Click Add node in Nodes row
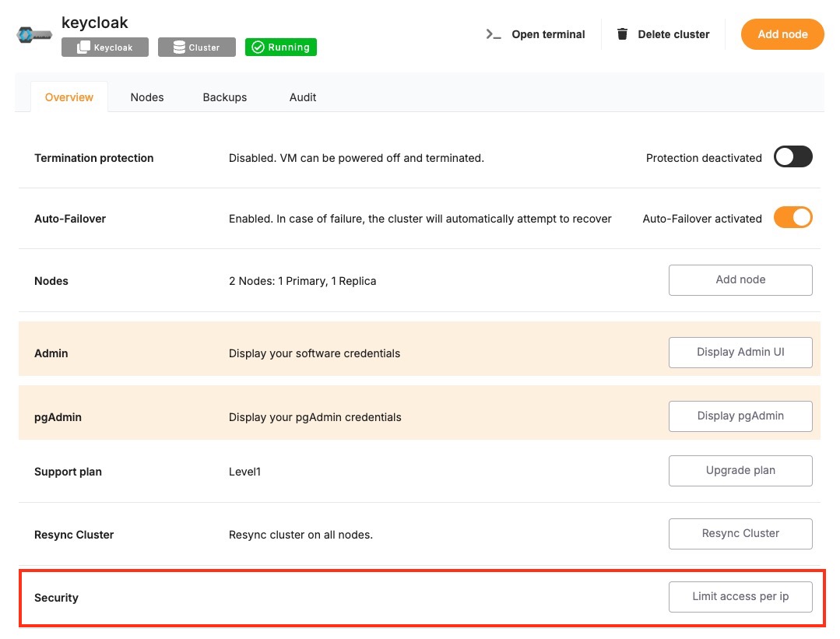Viewport: 840px width, 639px height. 740,280
